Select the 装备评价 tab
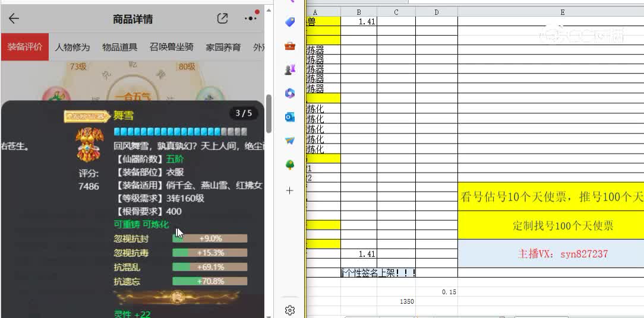This screenshot has height=318, width=644. (x=24, y=47)
